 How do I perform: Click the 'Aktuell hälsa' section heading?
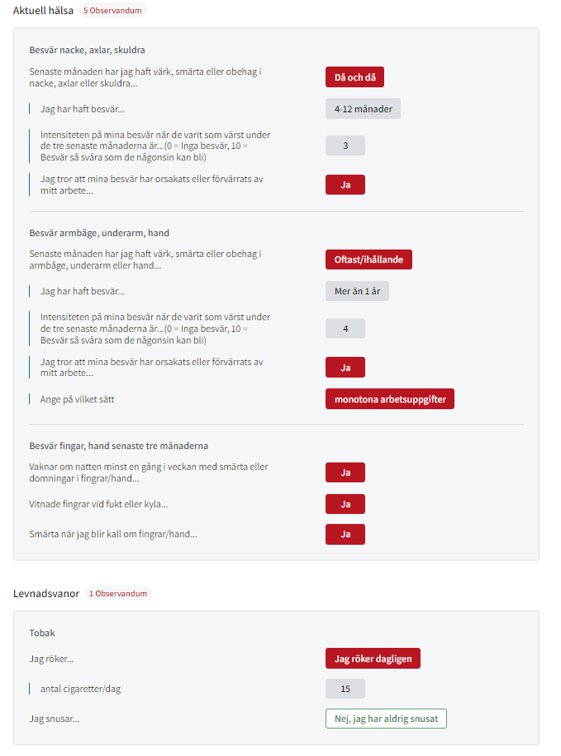click(43, 10)
